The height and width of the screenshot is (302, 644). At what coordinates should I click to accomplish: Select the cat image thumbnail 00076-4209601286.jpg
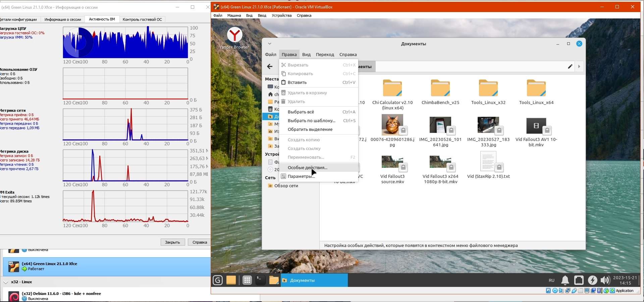coord(392,125)
